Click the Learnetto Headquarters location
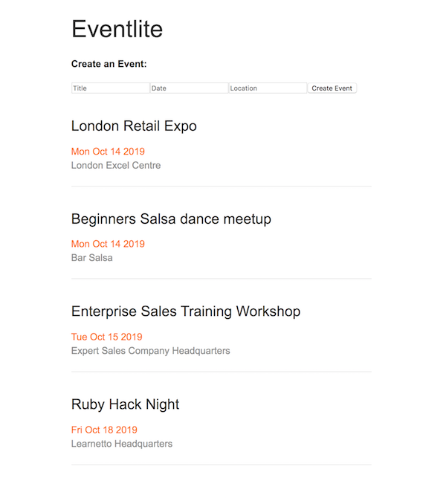 coord(122,444)
